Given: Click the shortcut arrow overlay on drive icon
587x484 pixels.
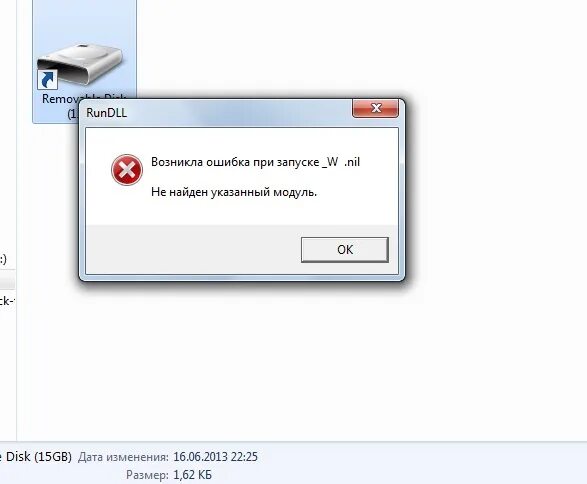Looking at the screenshot, I should point(47,80).
